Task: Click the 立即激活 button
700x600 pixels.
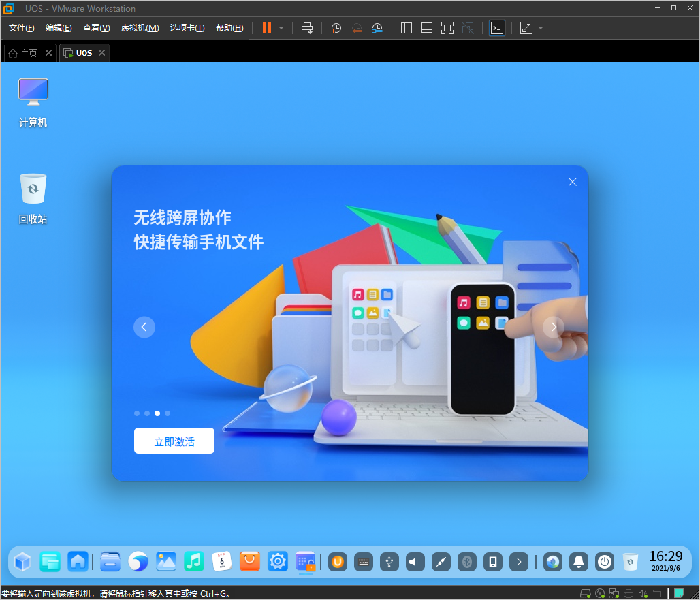Action: click(x=174, y=441)
